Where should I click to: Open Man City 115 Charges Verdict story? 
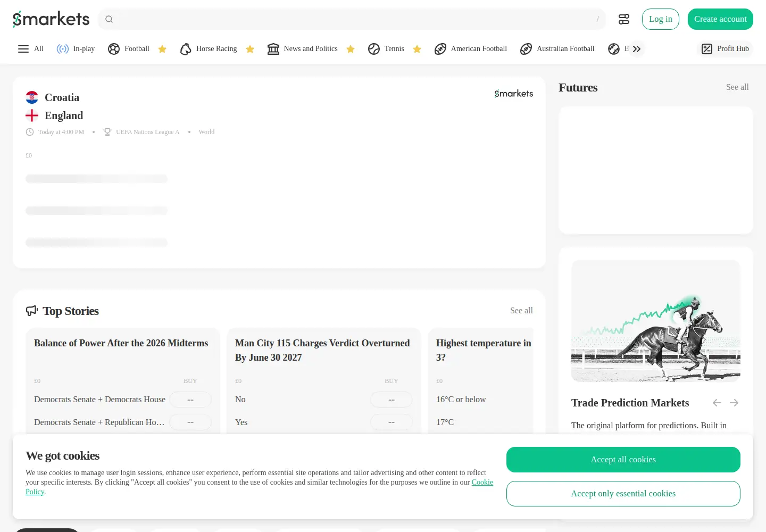point(322,350)
